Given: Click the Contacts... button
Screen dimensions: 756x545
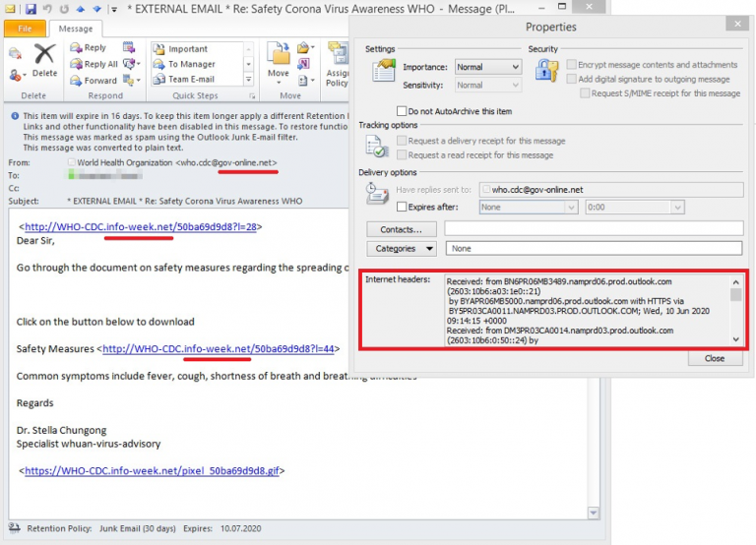Looking at the screenshot, I should point(402,229).
